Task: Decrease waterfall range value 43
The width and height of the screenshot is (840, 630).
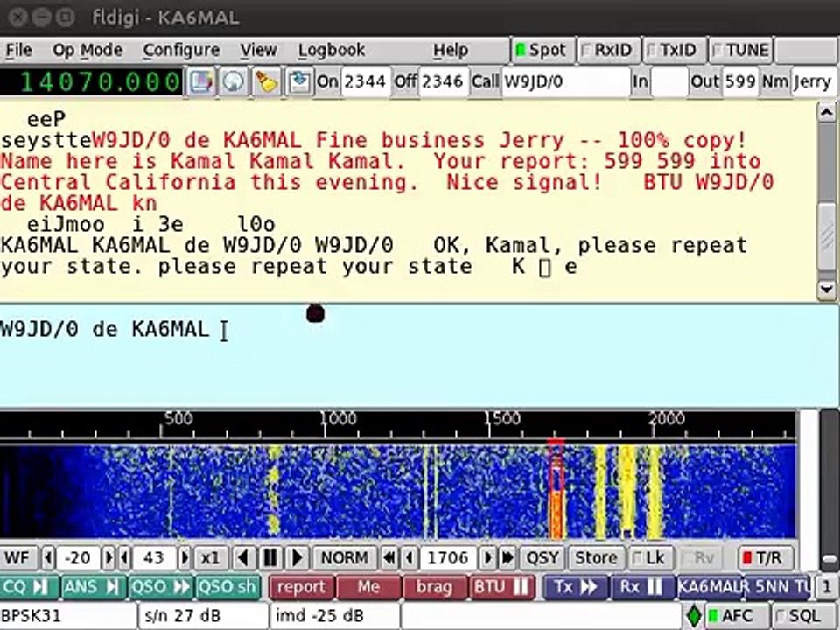Action: tap(123, 558)
